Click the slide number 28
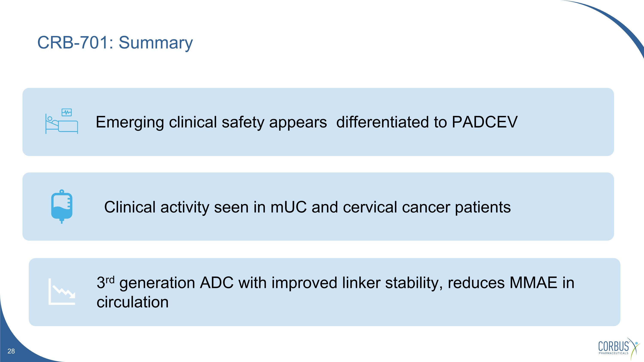This screenshot has height=362, width=644. (x=11, y=351)
